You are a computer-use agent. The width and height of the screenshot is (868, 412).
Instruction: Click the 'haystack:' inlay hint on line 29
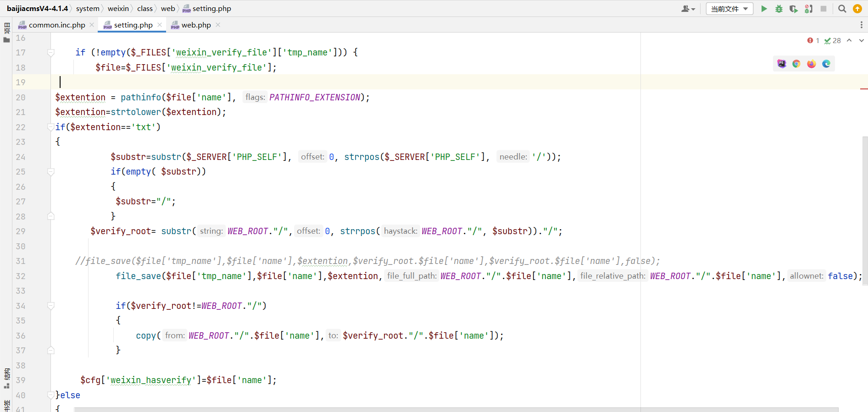[401, 231]
